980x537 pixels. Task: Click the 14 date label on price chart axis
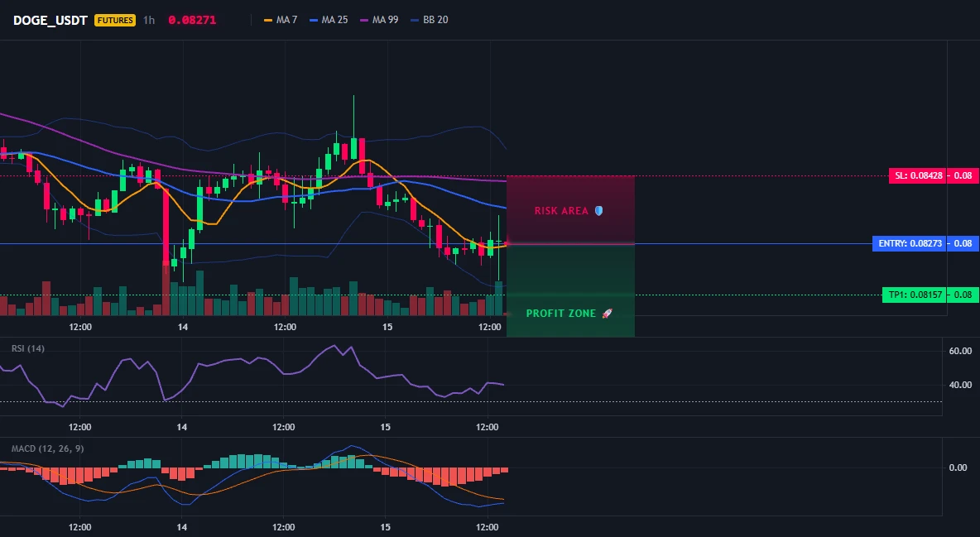click(x=182, y=327)
